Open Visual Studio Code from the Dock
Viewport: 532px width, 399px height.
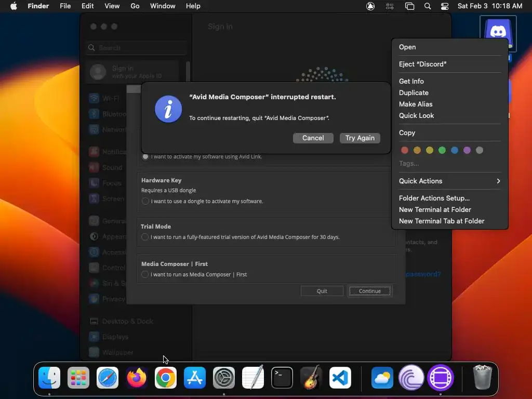click(x=340, y=378)
